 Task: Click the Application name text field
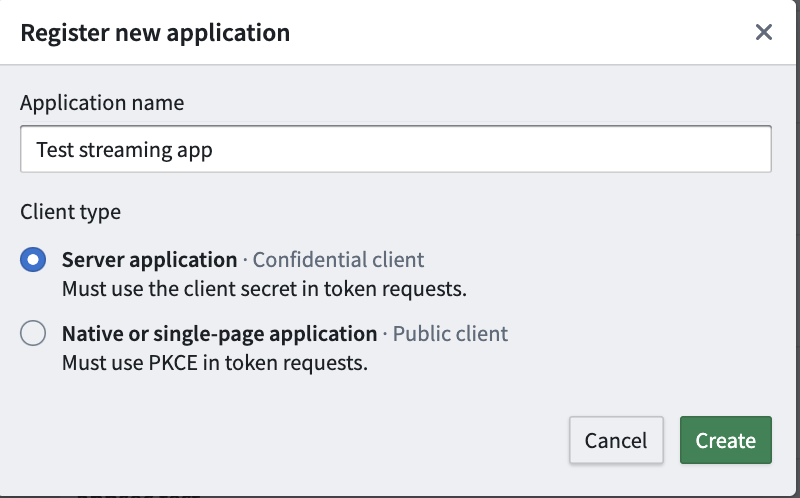[x=395, y=150]
